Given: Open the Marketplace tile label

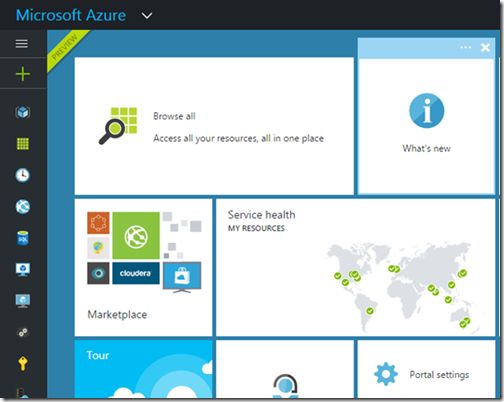Looking at the screenshot, I should 117,314.
